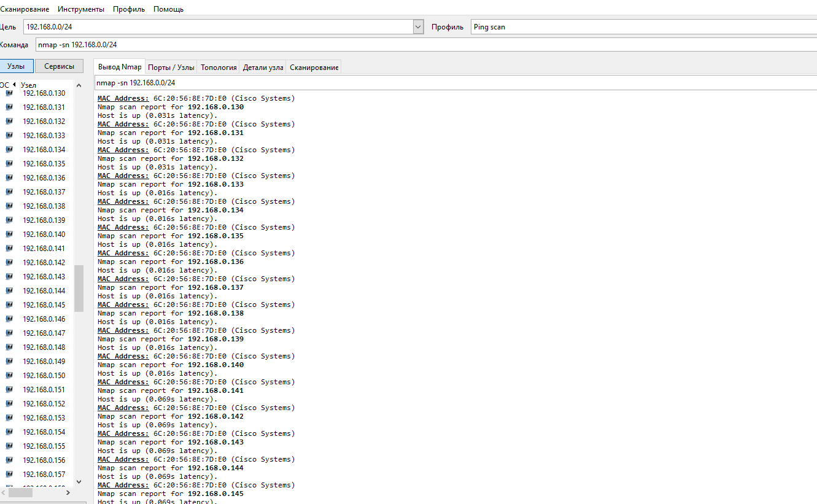
Task: Click "Nmap scan report for 192.168.0.145" line
Action: [171, 494]
